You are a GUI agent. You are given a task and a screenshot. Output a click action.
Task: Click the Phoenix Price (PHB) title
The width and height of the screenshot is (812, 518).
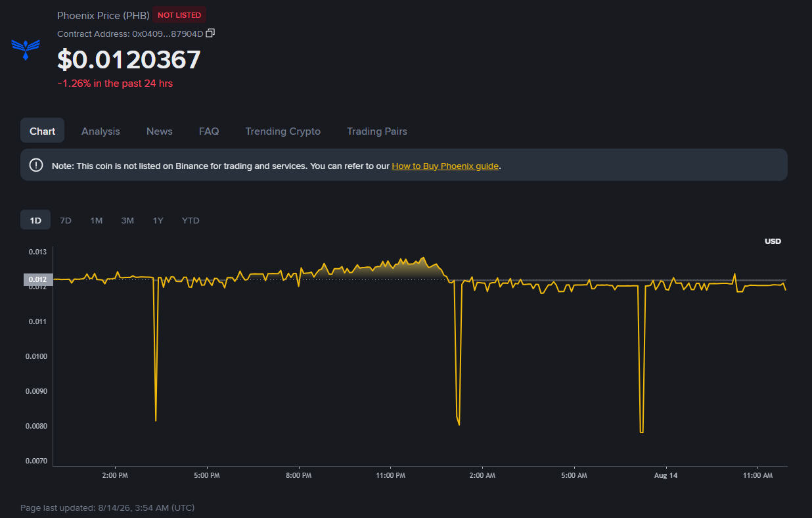103,15
